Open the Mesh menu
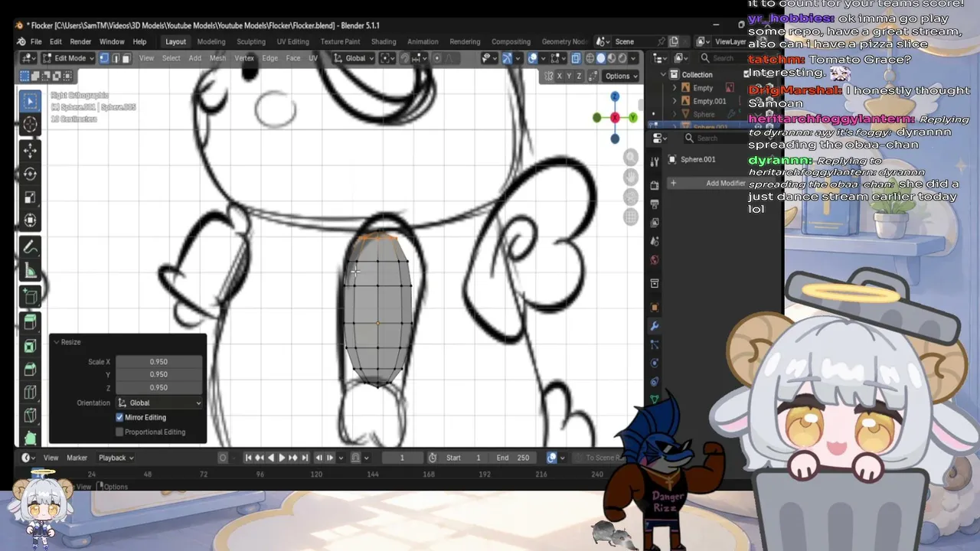Screen dimensions: 980x551 pyautogui.click(x=218, y=58)
